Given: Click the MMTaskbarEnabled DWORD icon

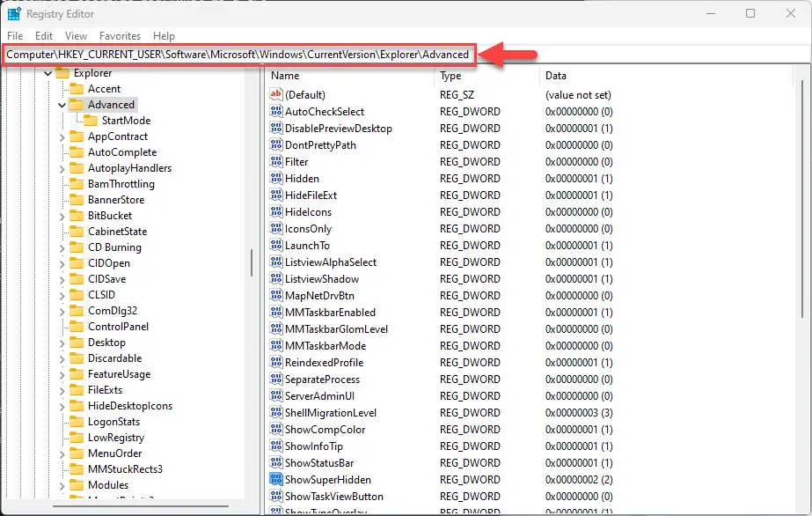Looking at the screenshot, I should [276, 313].
